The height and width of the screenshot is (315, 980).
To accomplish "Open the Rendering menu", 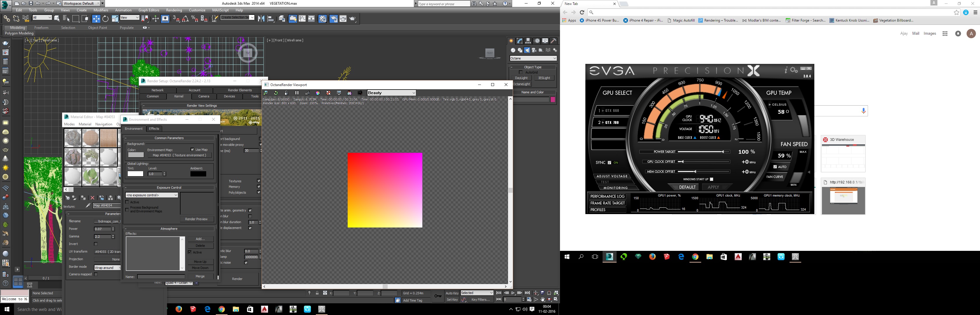I will (174, 10).
